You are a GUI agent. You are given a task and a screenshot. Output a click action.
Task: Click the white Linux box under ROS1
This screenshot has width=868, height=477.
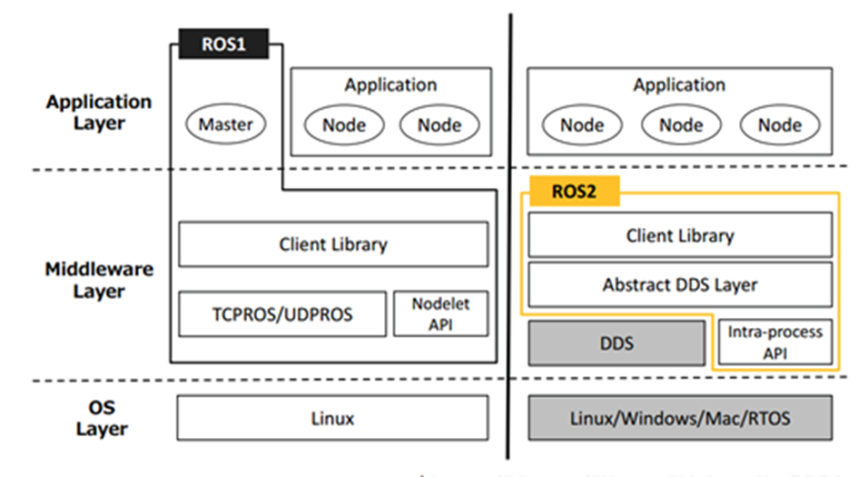point(332,418)
